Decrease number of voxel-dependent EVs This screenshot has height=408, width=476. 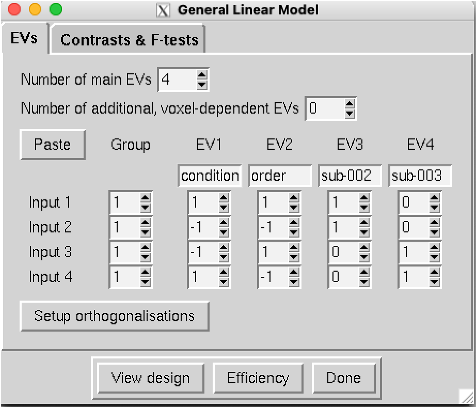click(x=349, y=114)
